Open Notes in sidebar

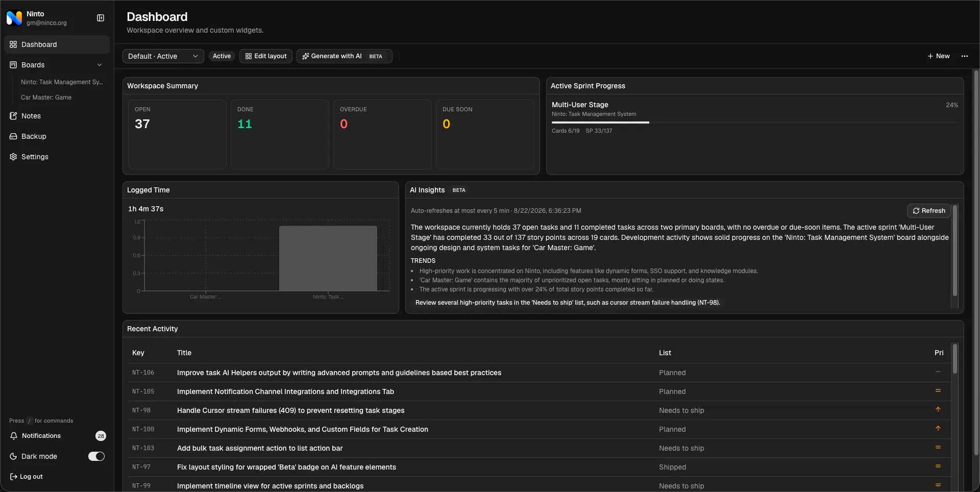point(57,116)
